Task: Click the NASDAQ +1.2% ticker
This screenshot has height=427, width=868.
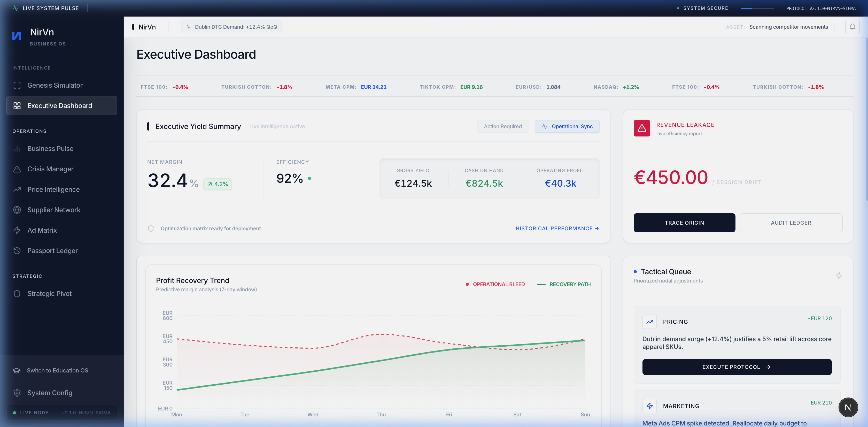Action: pyautogui.click(x=616, y=87)
